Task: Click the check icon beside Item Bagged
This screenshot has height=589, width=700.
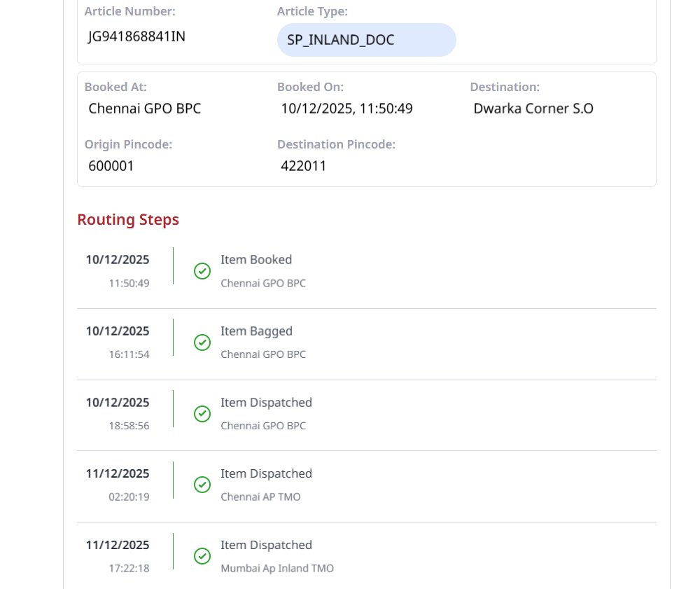Action: pos(202,342)
